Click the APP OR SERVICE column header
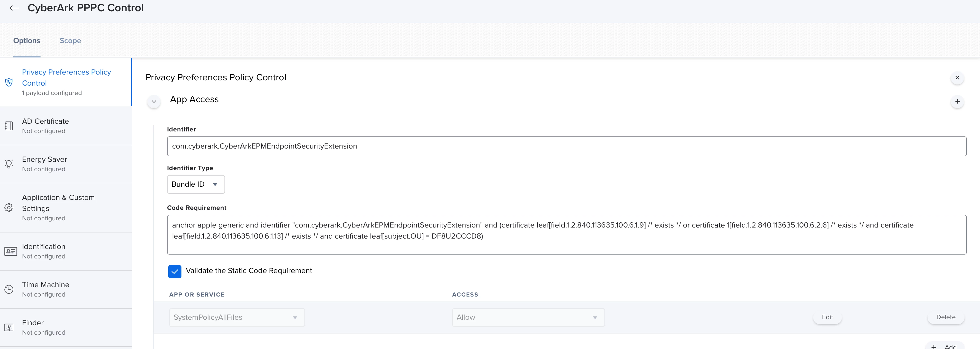Viewport: 980px width, 349px height. tap(197, 295)
